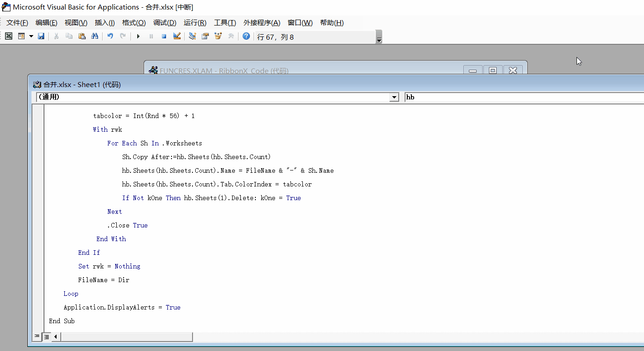Open the 调试(D) menu
Screen dimensions: 644x351
165,23
